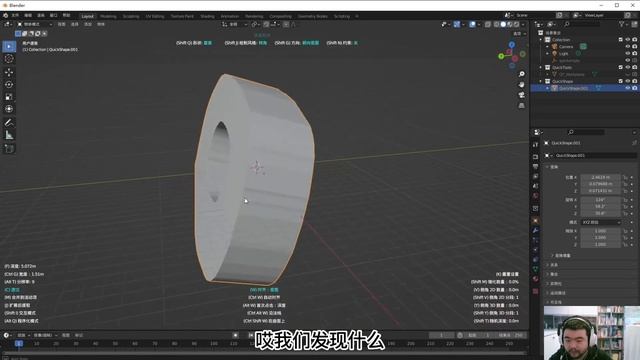Toggle visibility eye for Camera

[x=628, y=47]
